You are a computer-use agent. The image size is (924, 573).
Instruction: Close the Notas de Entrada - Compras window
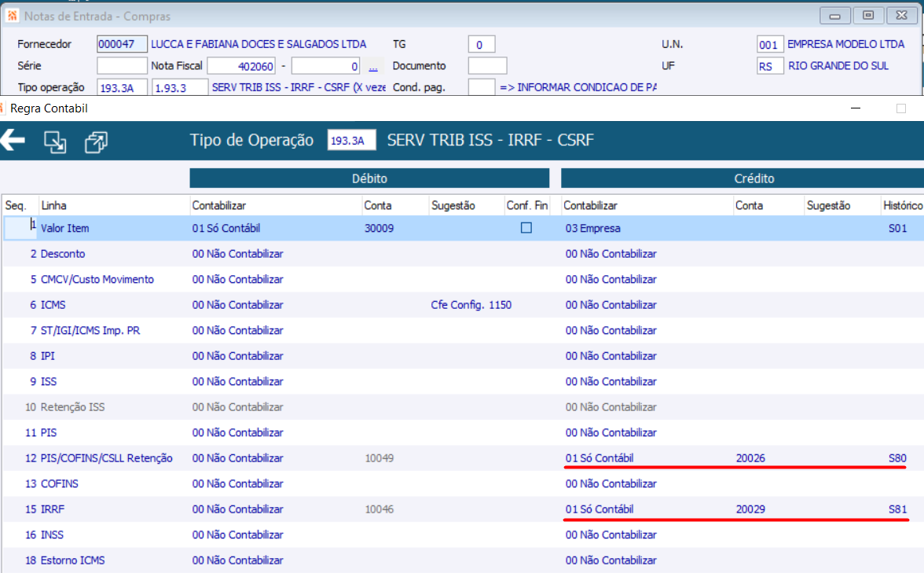[x=902, y=16]
